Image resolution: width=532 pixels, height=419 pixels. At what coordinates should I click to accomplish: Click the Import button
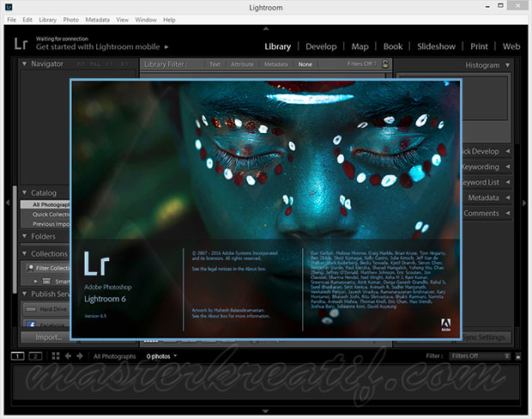[49, 337]
